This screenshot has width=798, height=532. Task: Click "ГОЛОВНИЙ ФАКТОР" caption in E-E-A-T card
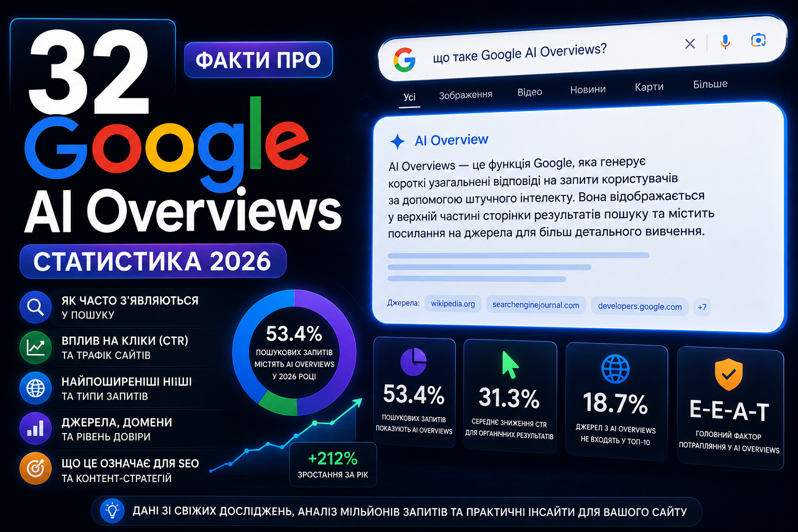click(x=728, y=435)
